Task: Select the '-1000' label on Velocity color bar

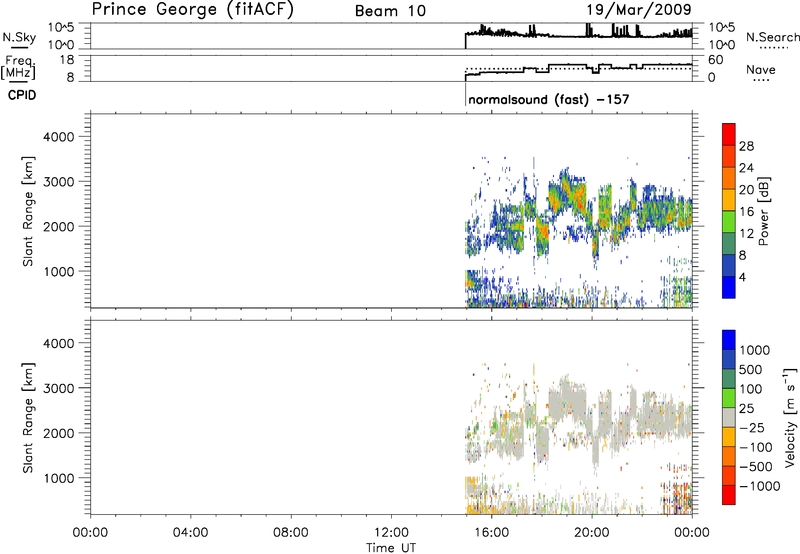Action: (x=760, y=486)
